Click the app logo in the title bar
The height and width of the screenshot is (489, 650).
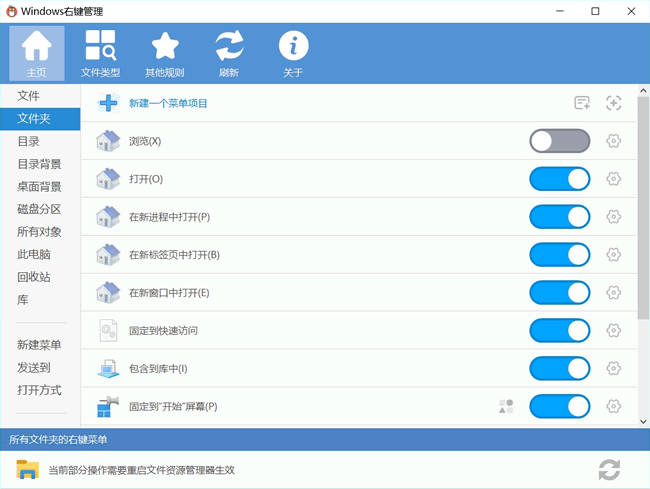(x=11, y=11)
